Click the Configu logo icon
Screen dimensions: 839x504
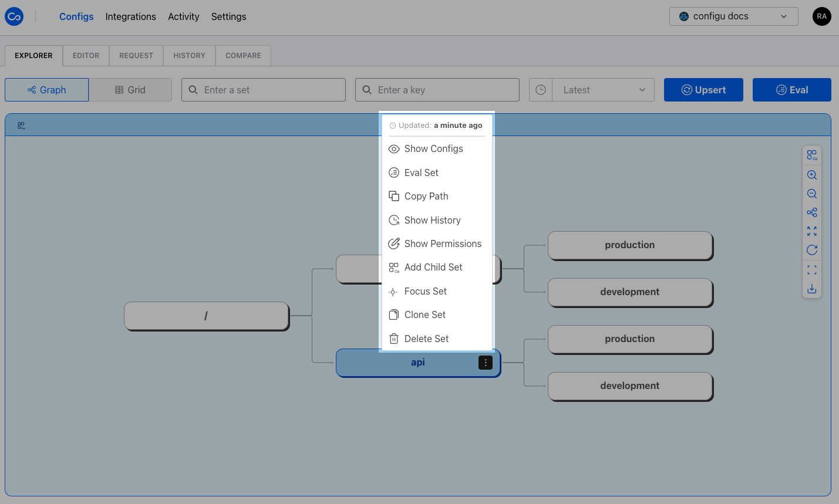click(x=14, y=16)
